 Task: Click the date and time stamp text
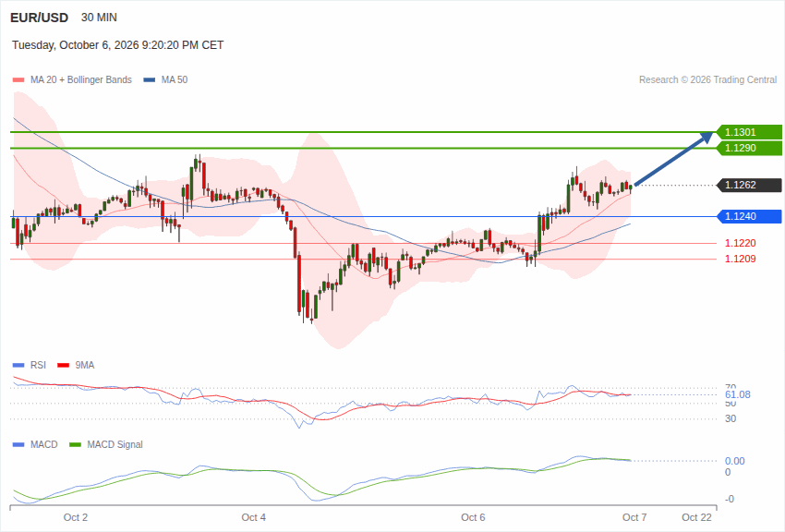(x=117, y=45)
